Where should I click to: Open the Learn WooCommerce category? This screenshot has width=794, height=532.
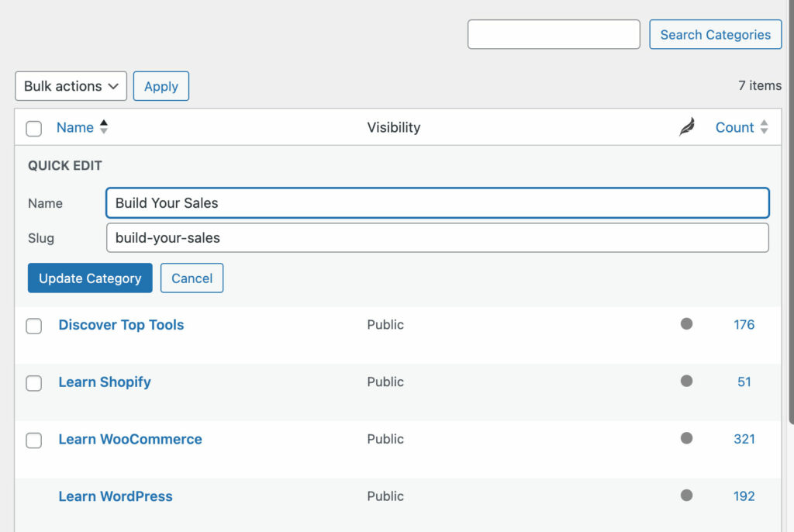130,439
